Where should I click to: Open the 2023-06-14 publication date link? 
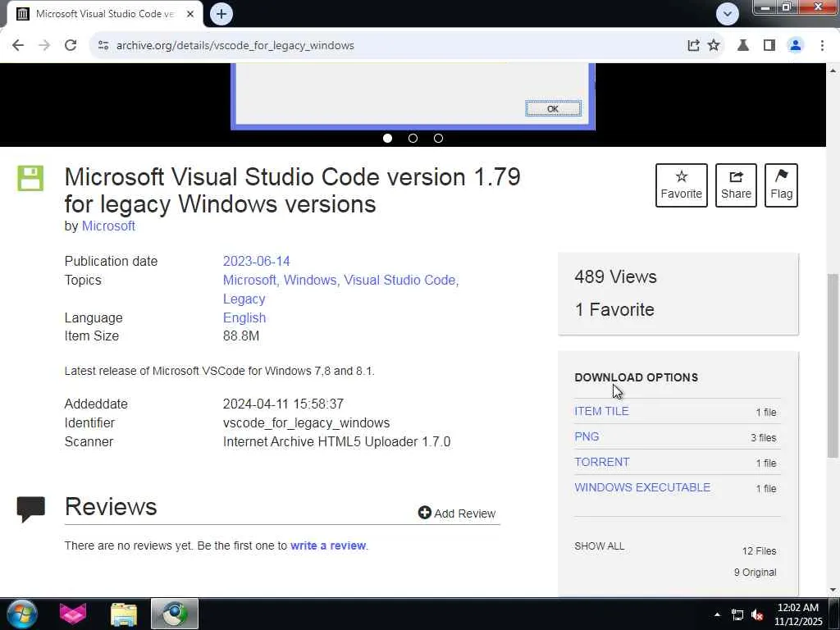click(x=256, y=262)
